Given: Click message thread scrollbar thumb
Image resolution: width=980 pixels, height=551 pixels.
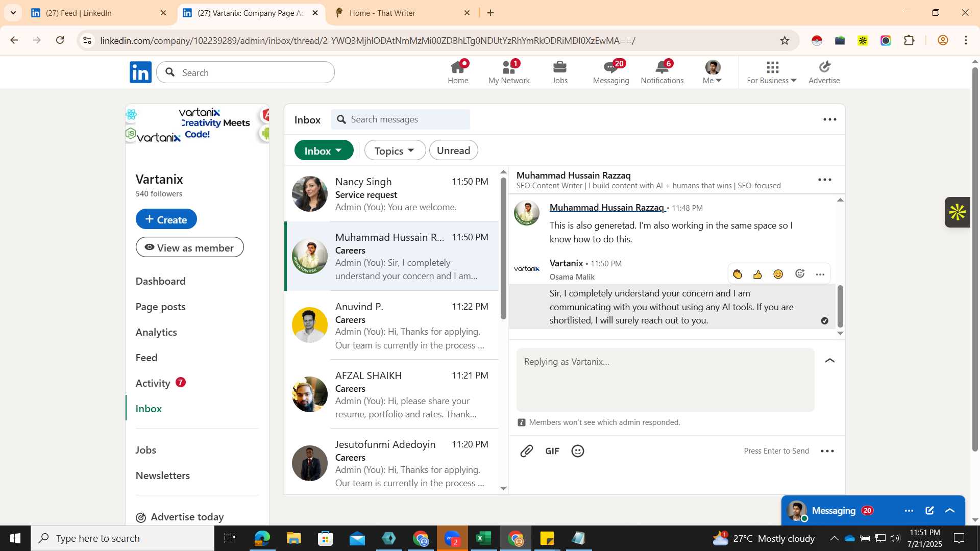Looking at the screenshot, I should (840, 306).
